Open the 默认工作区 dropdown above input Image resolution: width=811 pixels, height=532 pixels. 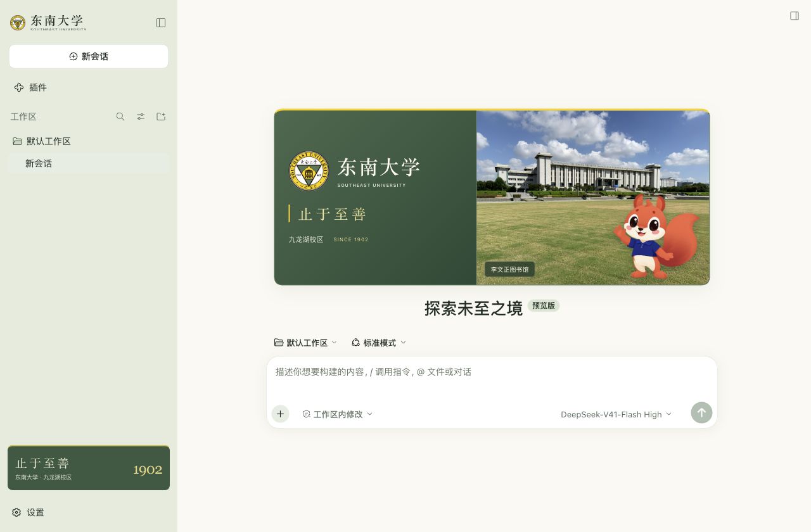point(305,343)
